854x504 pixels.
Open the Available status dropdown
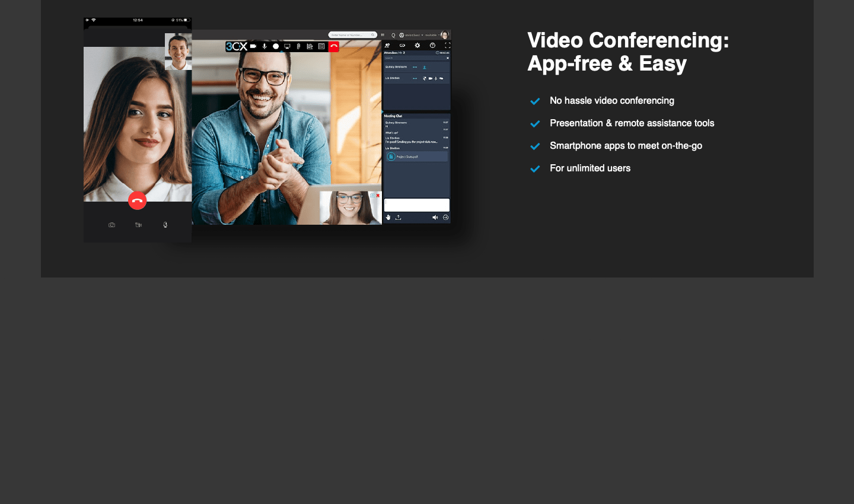pyautogui.click(x=432, y=35)
